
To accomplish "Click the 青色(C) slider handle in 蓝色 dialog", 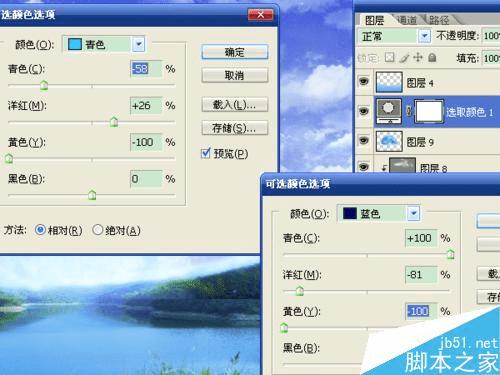I will click(451, 254).
